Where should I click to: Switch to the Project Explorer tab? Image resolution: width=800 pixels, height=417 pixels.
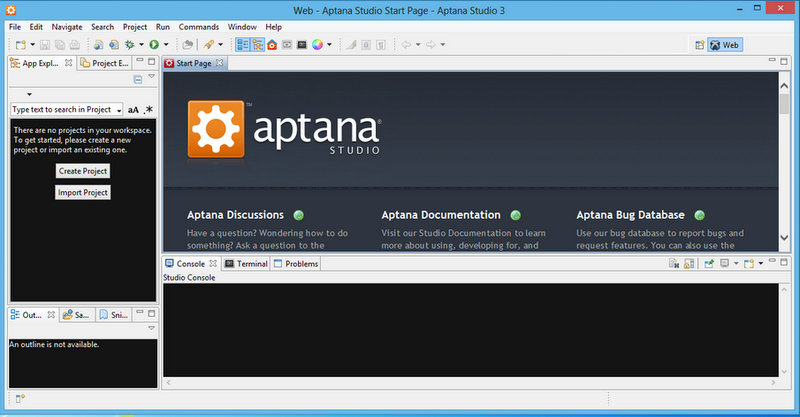105,63
